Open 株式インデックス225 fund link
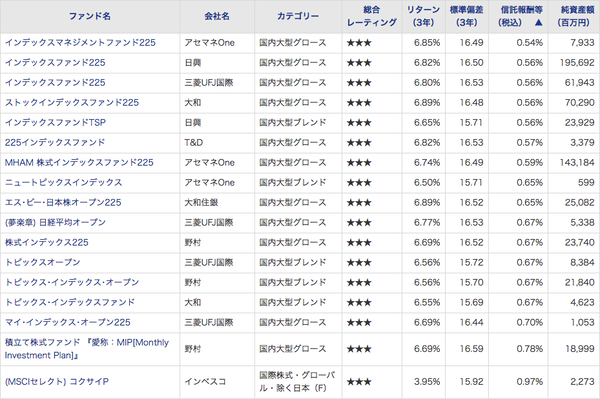 click(x=47, y=242)
